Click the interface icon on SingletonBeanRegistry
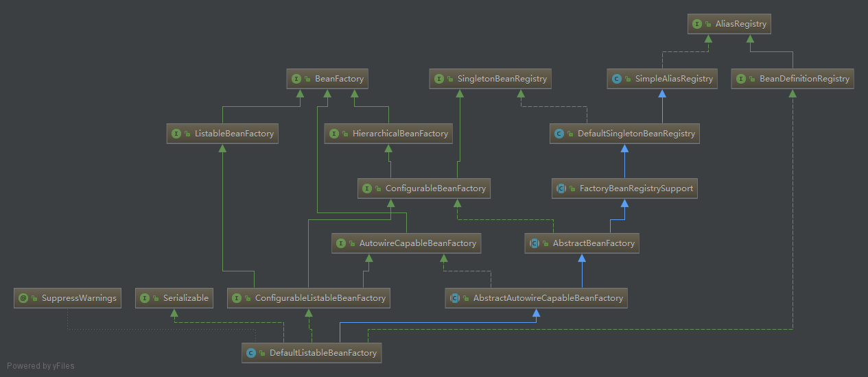The width and height of the screenshot is (868, 377). (438, 79)
